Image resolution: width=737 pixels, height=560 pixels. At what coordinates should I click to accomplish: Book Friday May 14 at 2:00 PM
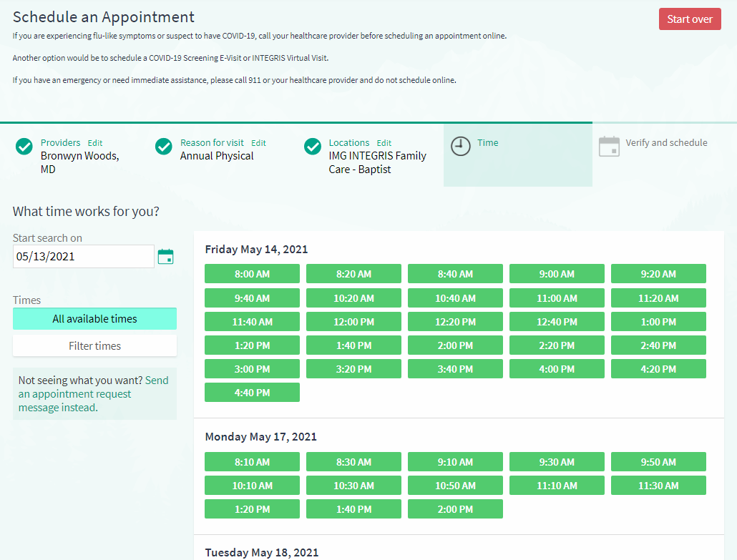455,345
